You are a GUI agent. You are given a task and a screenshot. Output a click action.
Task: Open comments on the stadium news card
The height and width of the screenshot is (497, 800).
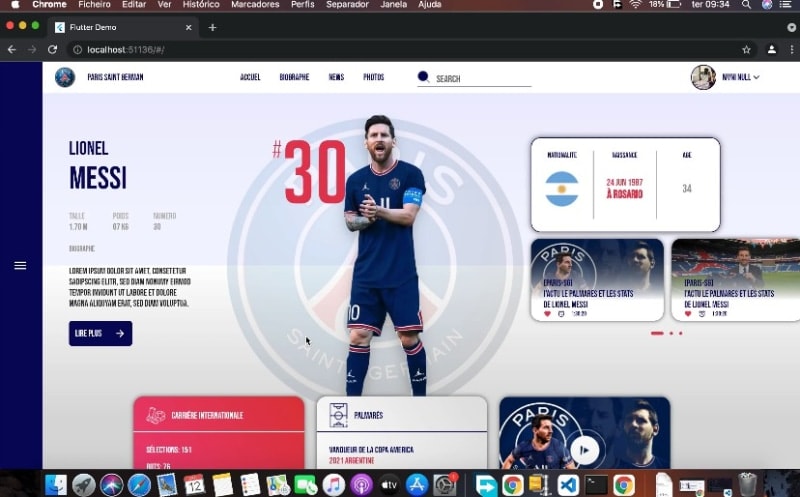702,314
